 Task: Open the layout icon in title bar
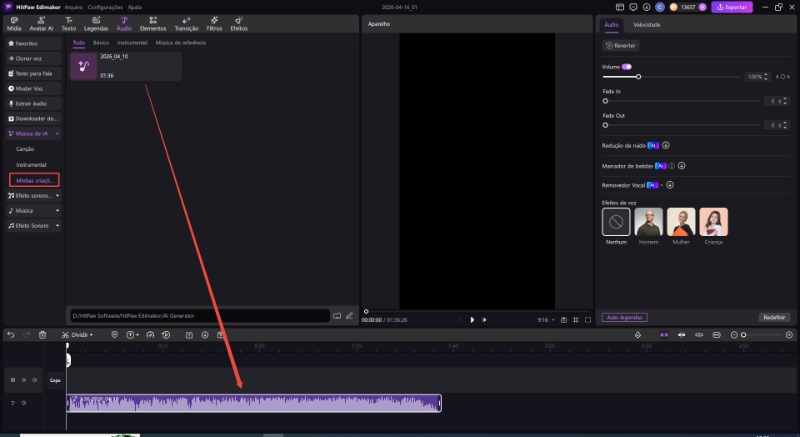[x=620, y=7]
